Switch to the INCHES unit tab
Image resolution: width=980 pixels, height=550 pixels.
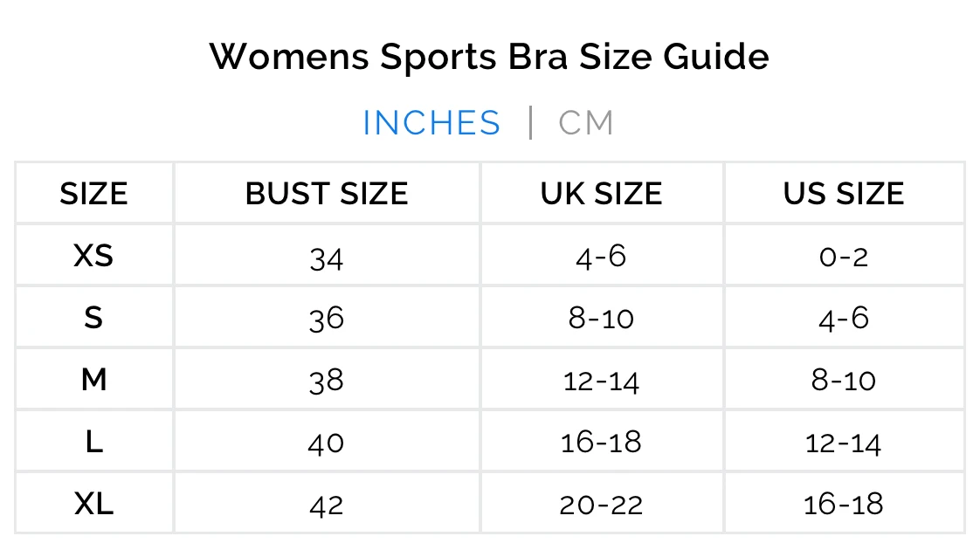(431, 123)
